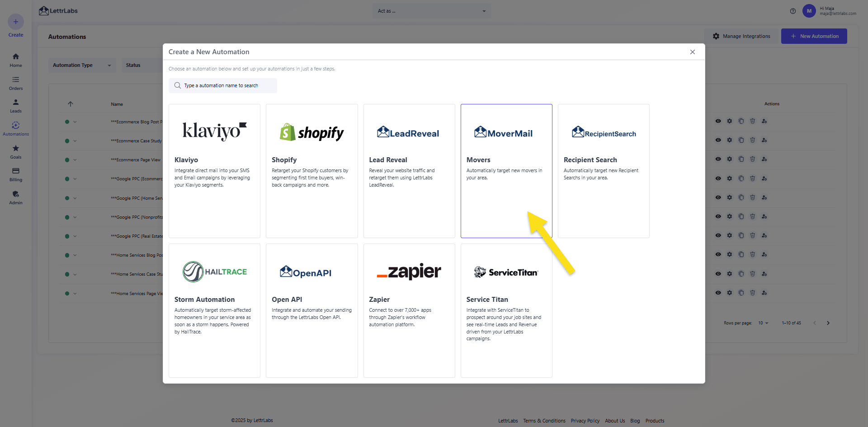Duplicate the Ecommerce Case Study automation
This screenshot has width=868, height=427.
pyautogui.click(x=741, y=140)
